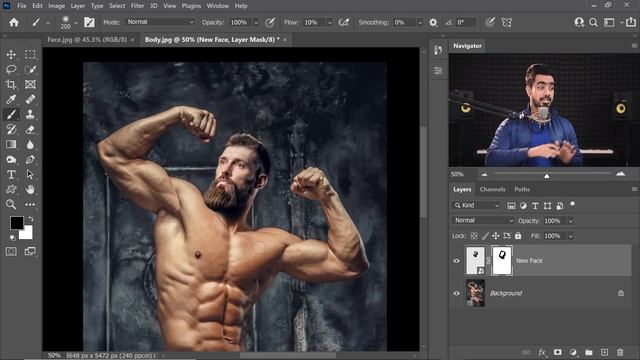The width and height of the screenshot is (640, 360).
Task: Select the Blur tool
Action: 30,144
